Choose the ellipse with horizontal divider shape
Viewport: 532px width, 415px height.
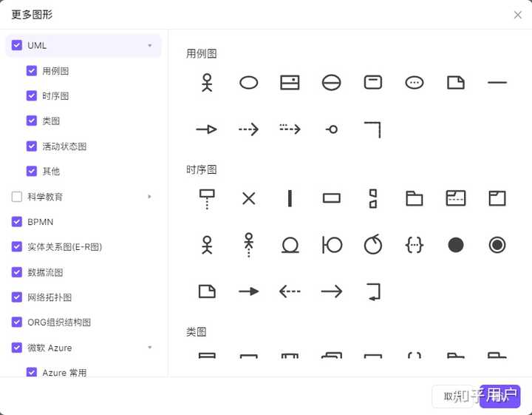[332, 83]
